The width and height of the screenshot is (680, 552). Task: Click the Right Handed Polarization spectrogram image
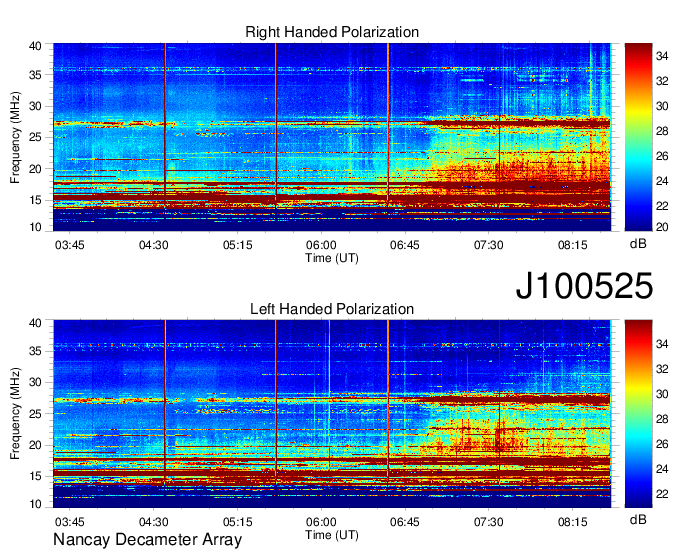[332, 137]
